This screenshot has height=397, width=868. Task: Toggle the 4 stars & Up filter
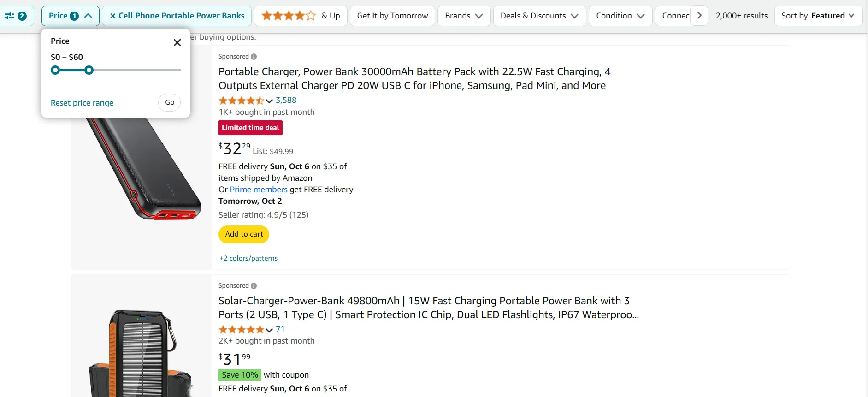tap(301, 15)
